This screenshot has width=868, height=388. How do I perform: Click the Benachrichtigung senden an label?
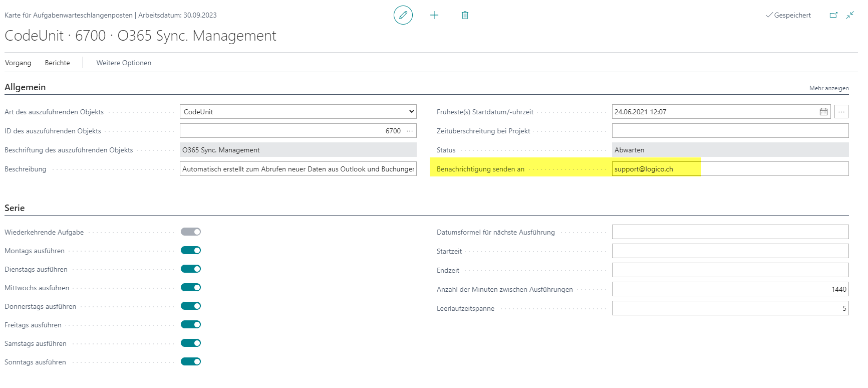480,169
